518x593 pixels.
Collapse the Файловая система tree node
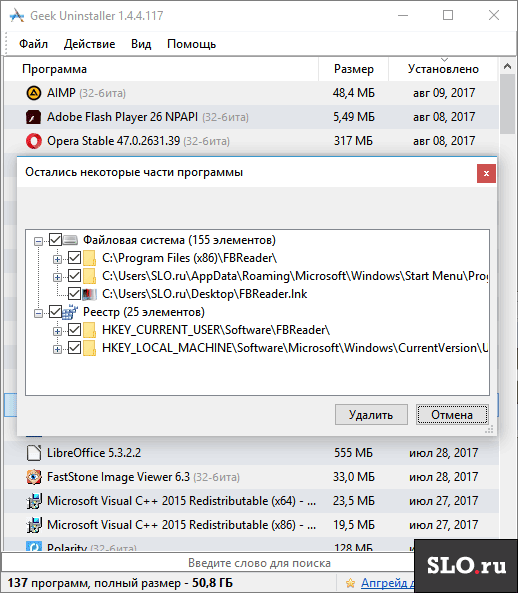pos(38,241)
